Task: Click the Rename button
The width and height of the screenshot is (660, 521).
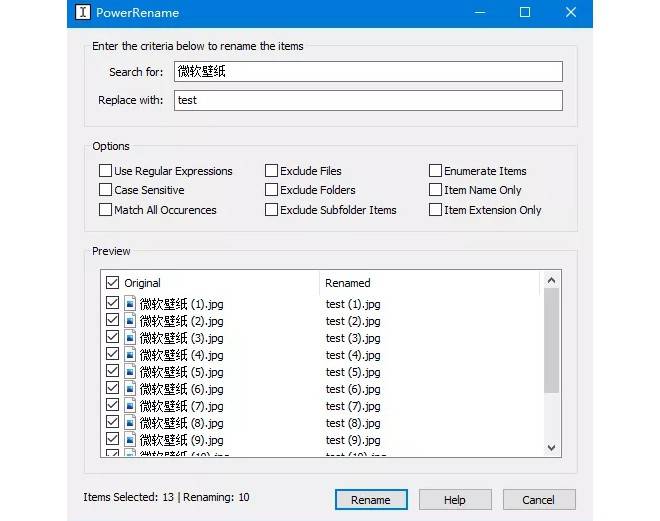Action: [371, 500]
